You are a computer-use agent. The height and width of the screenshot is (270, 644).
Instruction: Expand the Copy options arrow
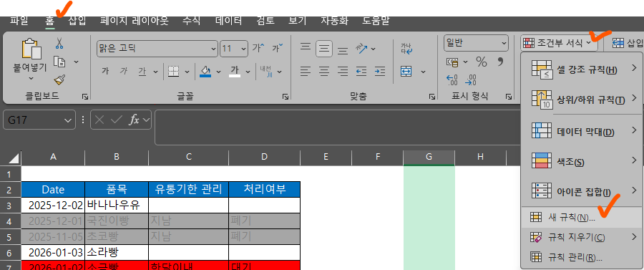pyautogui.click(x=76, y=62)
